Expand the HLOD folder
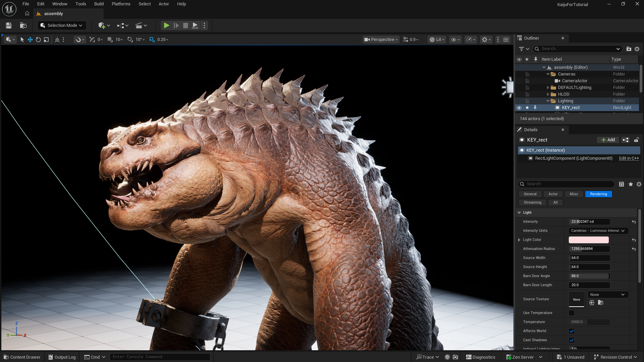Image resolution: width=644 pixels, height=362 pixels. [x=548, y=94]
